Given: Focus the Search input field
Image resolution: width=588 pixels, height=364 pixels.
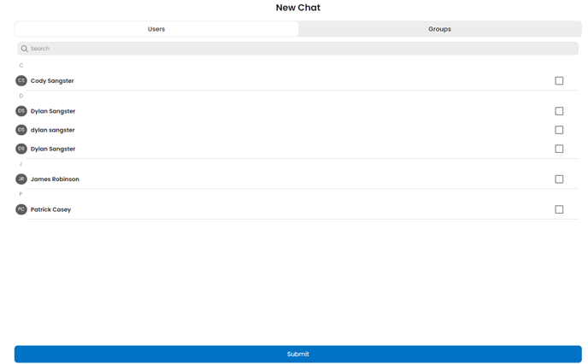Looking at the screenshot, I should tap(297, 49).
